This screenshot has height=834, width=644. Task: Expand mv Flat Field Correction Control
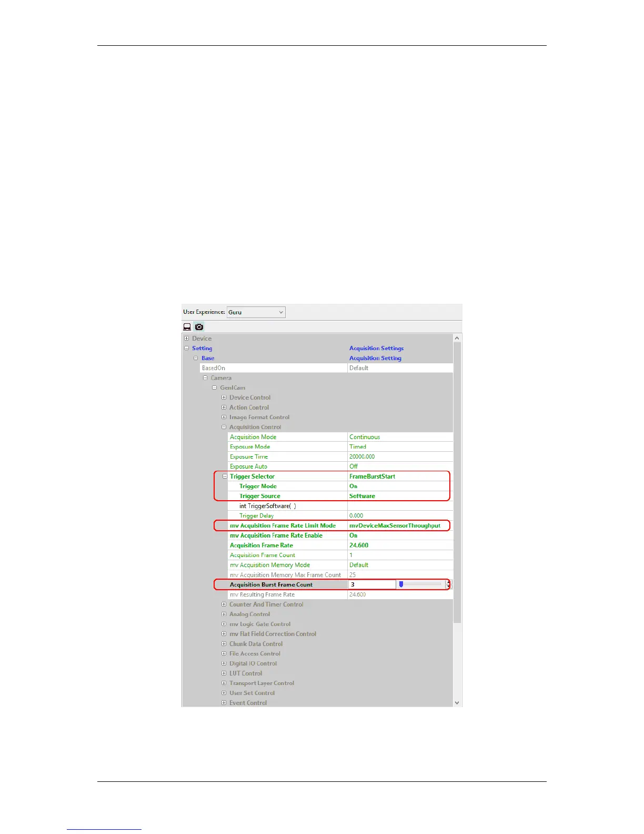click(x=224, y=634)
